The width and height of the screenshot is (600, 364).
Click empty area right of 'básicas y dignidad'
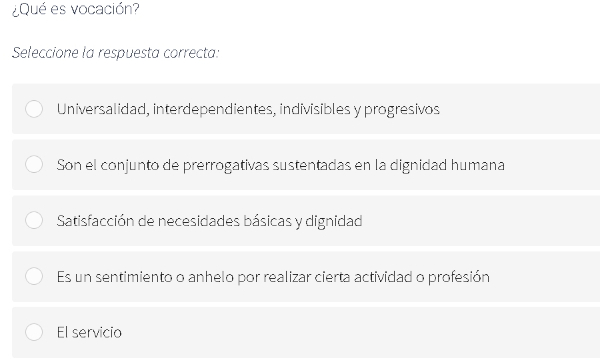[x=482, y=220]
